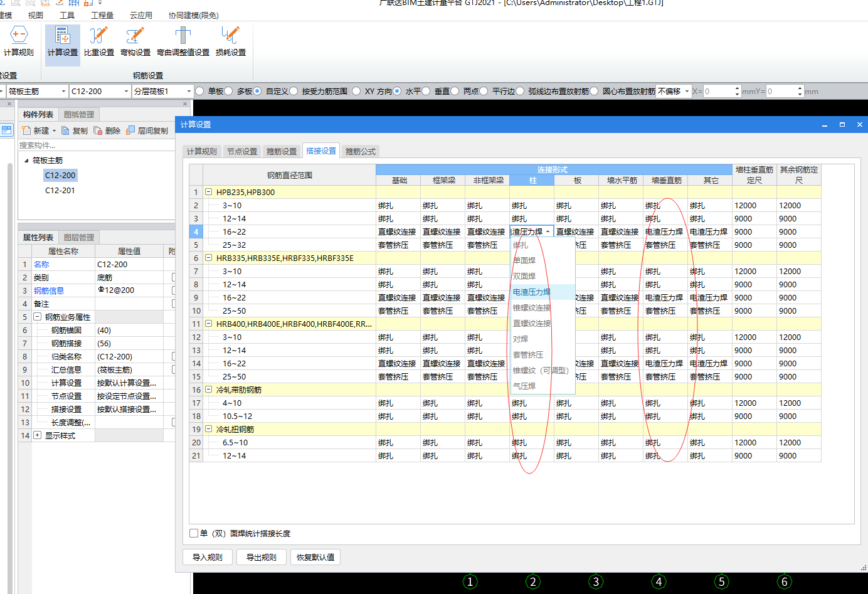Image resolution: width=868 pixels, height=594 pixels.
Task: Click 导出规则 button
Action: click(262, 557)
